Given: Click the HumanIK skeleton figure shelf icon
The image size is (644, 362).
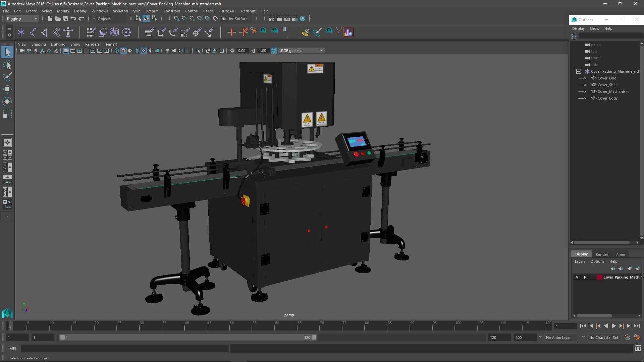Looking at the screenshot, I should point(68,32).
